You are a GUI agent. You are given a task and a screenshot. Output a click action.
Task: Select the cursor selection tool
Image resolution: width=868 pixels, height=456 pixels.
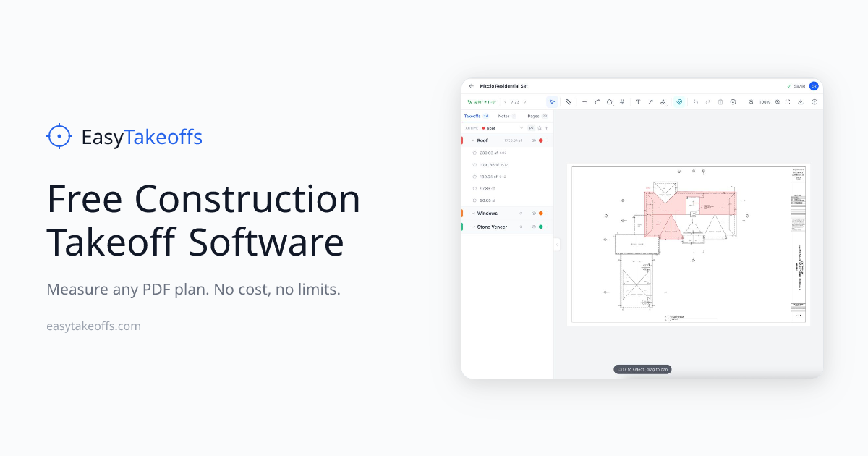pos(552,101)
